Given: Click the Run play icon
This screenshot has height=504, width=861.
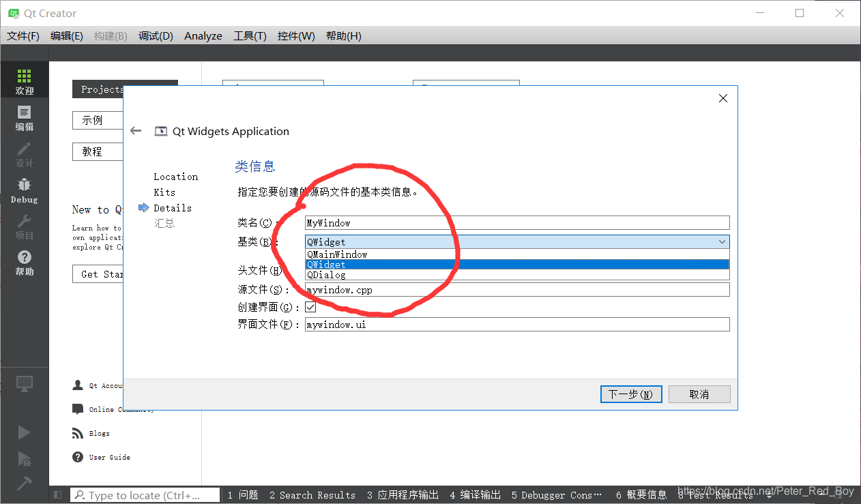Looking at the screenshot, I should point(25,432).
